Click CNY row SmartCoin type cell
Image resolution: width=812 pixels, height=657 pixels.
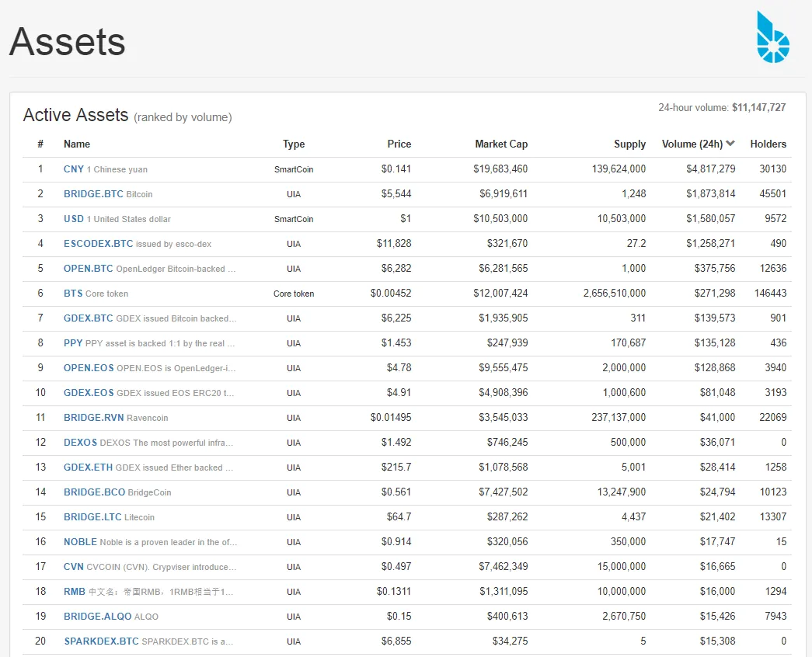click(x=294, y=169)
